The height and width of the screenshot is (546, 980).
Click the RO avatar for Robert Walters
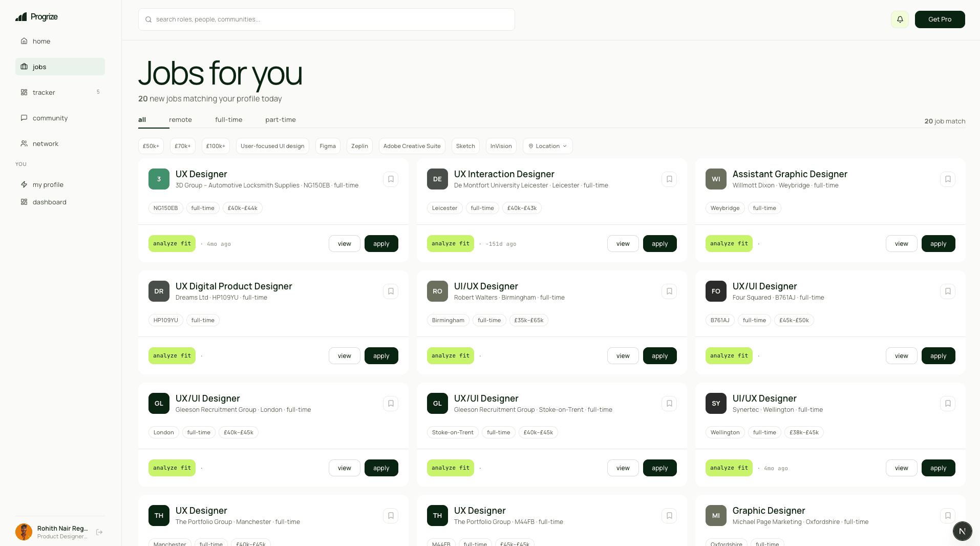(437, 291)
